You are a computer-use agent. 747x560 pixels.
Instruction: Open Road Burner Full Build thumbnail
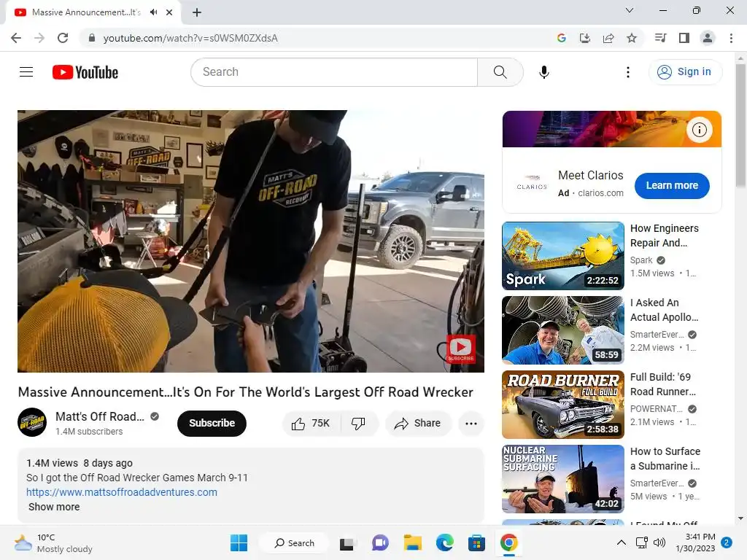(563, 404)
